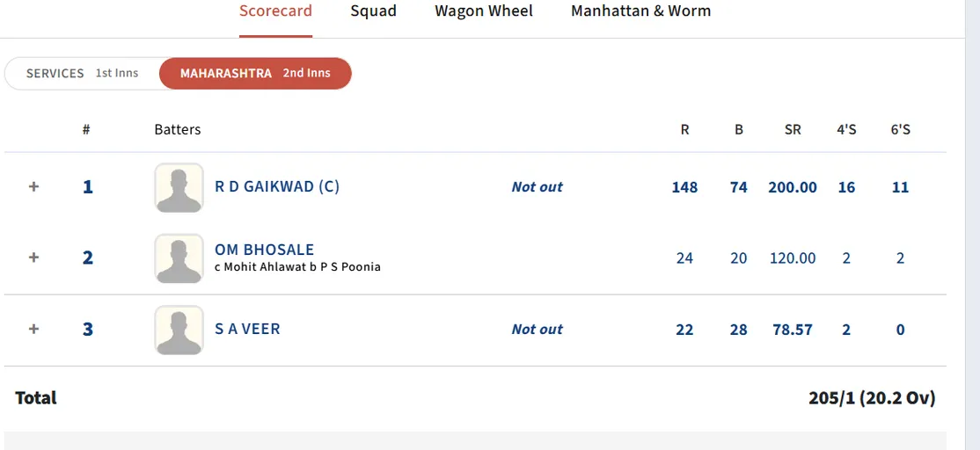Click the SR column header
The image size is (980, 450).
pyautogui.click(x=793, y=130)
